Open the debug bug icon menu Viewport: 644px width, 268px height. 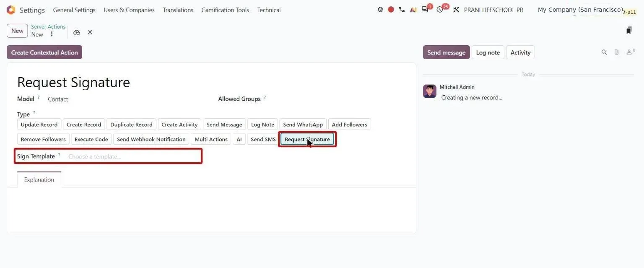(x=380, y=10)
